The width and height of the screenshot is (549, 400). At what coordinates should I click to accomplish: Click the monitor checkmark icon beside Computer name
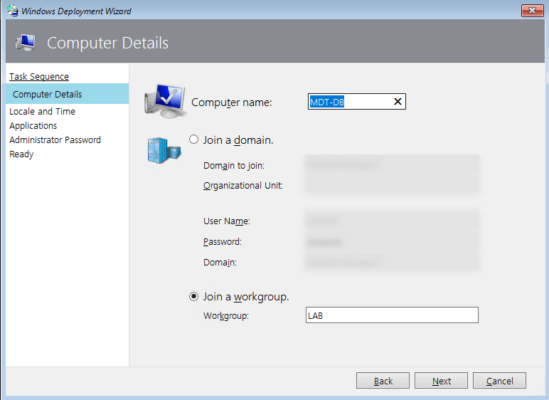[165, 101]
